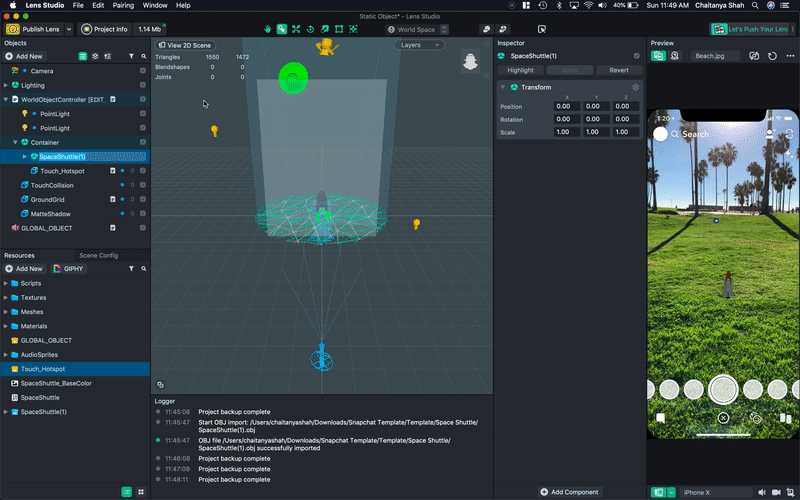Click View 2D Scene button

point(185,45)
